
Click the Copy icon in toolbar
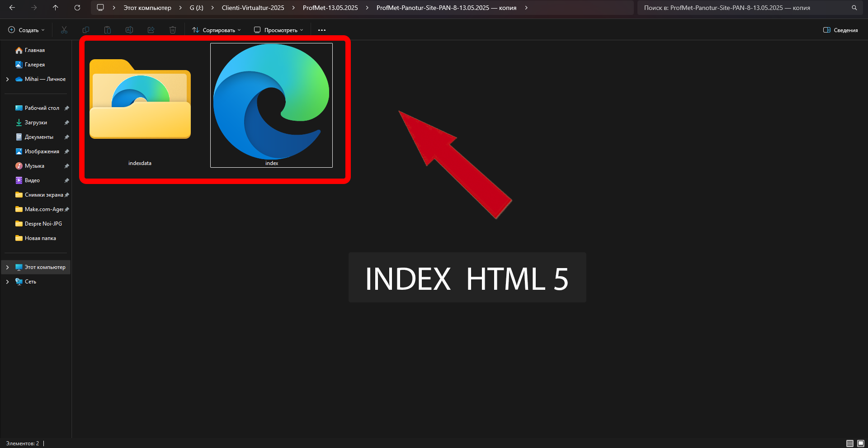pos(86,30)
